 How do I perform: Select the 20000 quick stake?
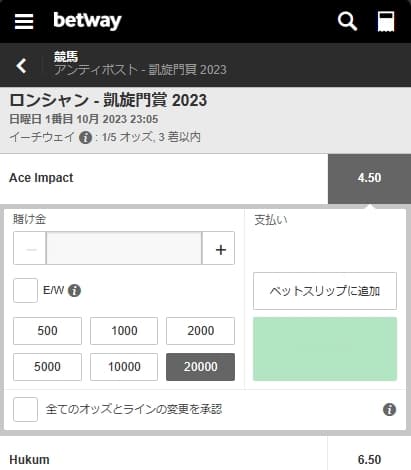click(200, 367)
